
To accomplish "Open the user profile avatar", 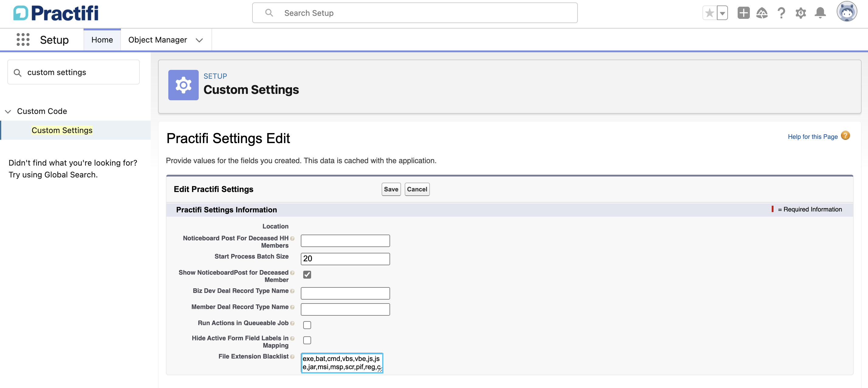I will [847, 12].
